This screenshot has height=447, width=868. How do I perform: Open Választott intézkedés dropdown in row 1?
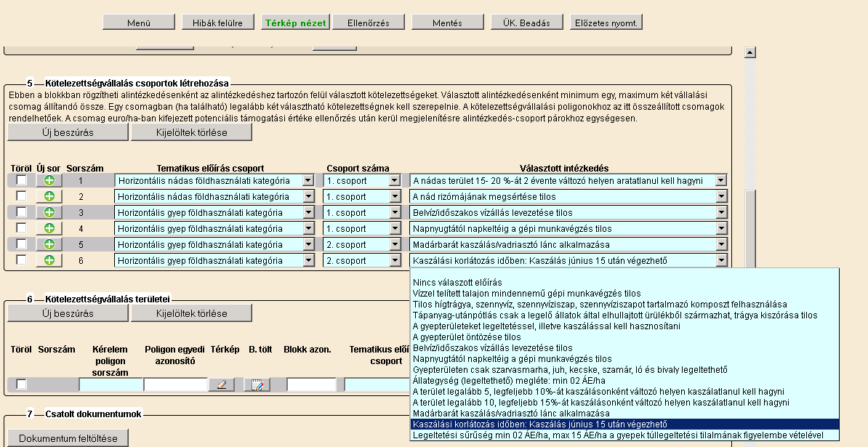coord(568,180)
